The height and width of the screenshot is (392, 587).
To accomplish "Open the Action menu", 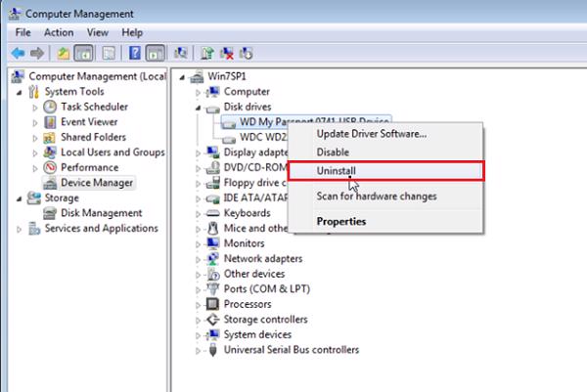I will pyautogui.click(x=58, y=32).
